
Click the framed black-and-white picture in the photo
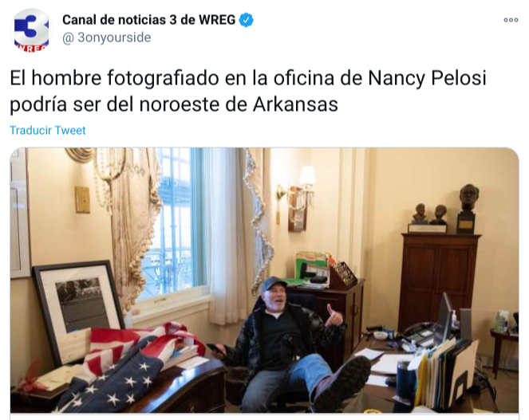79,310
